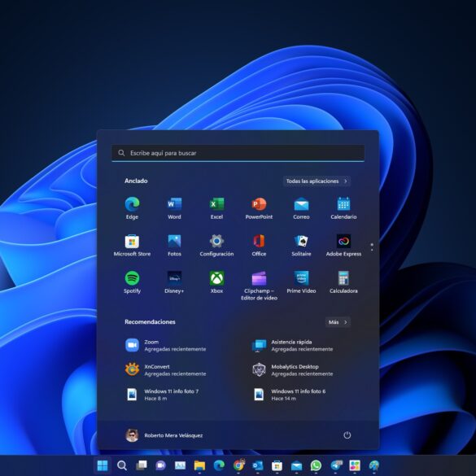Open Task View on the taskbar
This screenshot has height=476, width=476.
click(141, 465)
